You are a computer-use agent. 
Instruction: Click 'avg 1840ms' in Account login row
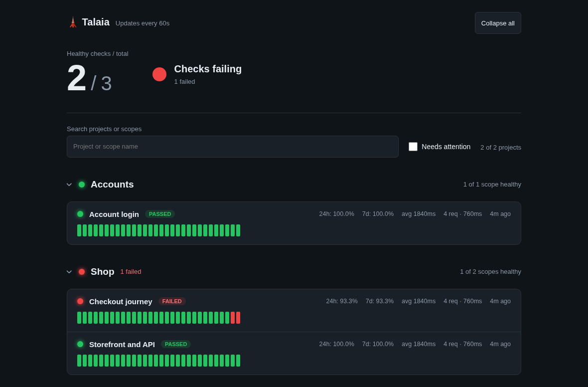click(419, 214)
